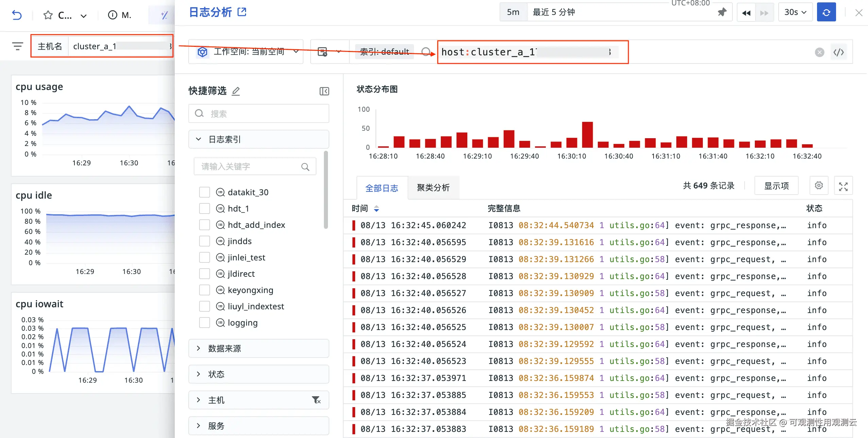Click the rewind time range arrow

coord(746,13)
